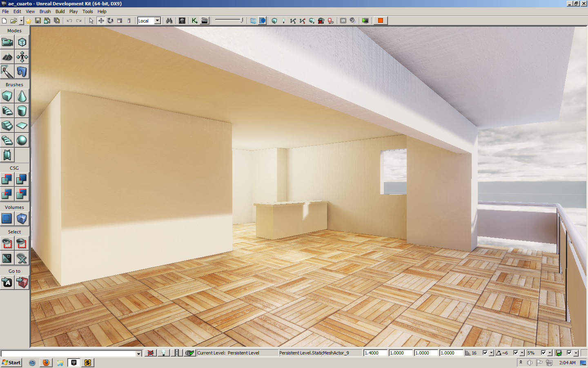Toggle drag grid snapping checkbox
Viewport: 588px width, 368px height.
tap(485, 353)
